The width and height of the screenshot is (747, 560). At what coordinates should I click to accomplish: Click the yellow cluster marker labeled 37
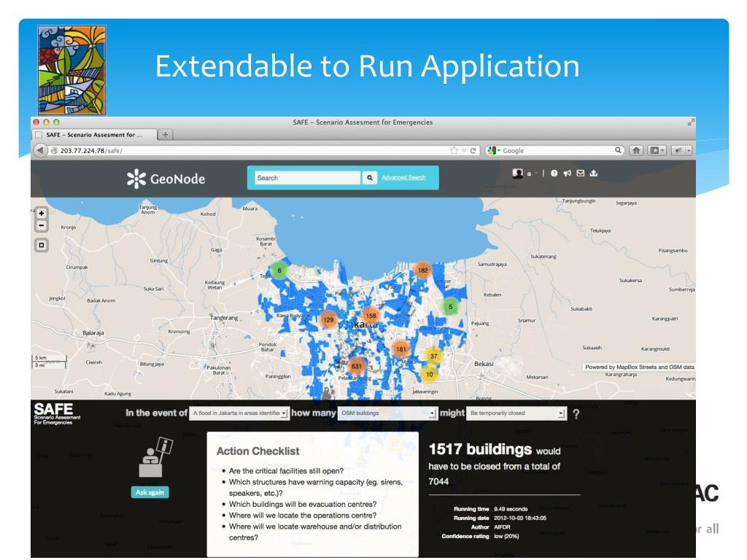433,356
